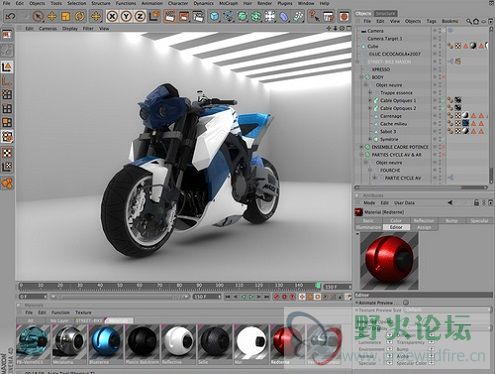Select the Redcene red material ball
Viewport: 495px width, 374px height.
[287, 342]
